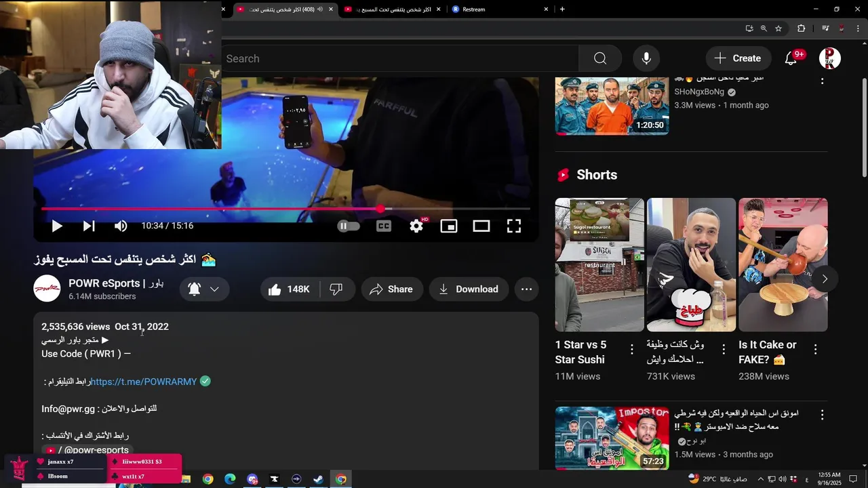Screen dimensions: 868x488
Task: Mute the video with the speaker icon
Action: pyautogui.click(x=121, y=226)
